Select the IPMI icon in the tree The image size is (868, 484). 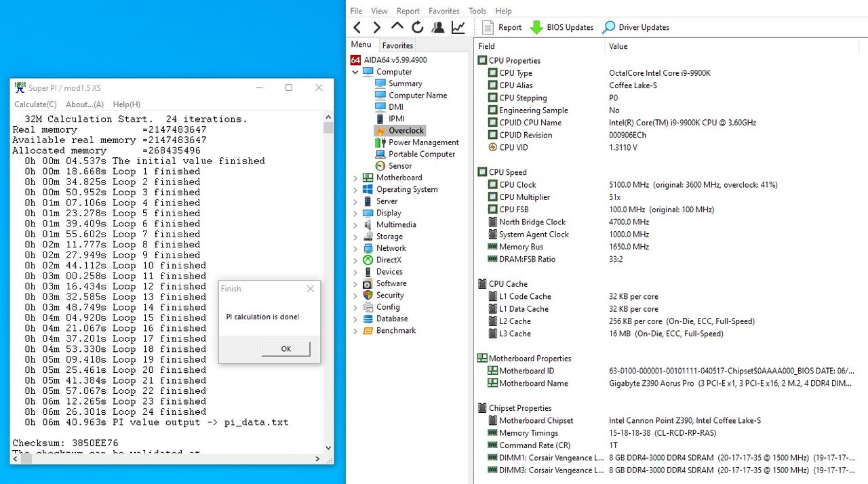pos(380,119)
